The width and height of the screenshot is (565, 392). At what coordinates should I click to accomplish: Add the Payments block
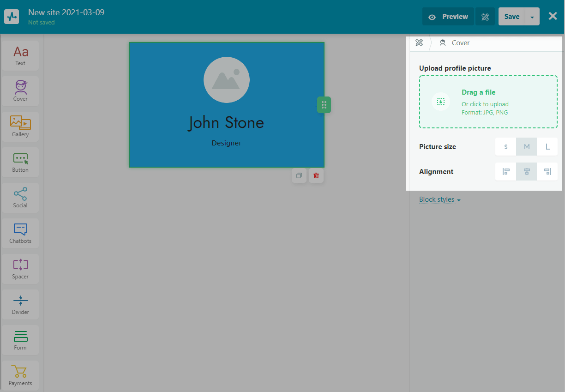[20, 375]
